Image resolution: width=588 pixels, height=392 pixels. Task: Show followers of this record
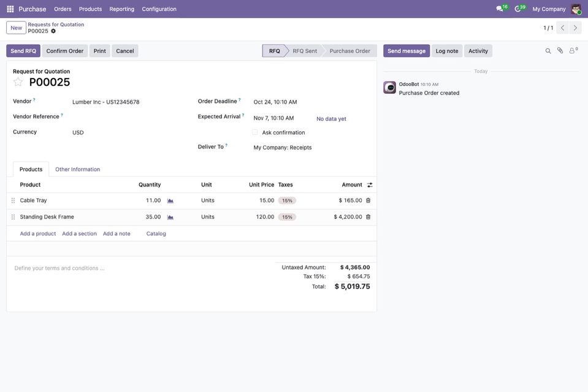click(x=573, y=51)
